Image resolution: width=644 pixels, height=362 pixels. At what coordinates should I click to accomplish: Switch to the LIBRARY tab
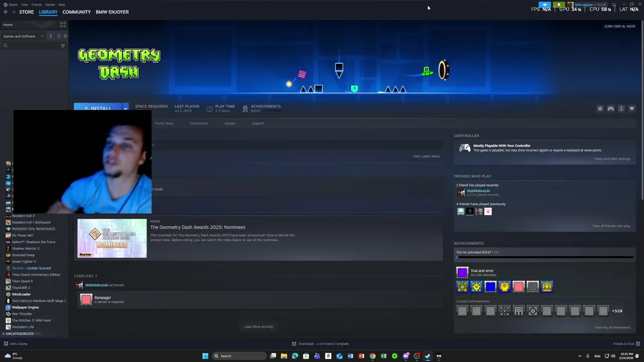[x=48, y=12]
